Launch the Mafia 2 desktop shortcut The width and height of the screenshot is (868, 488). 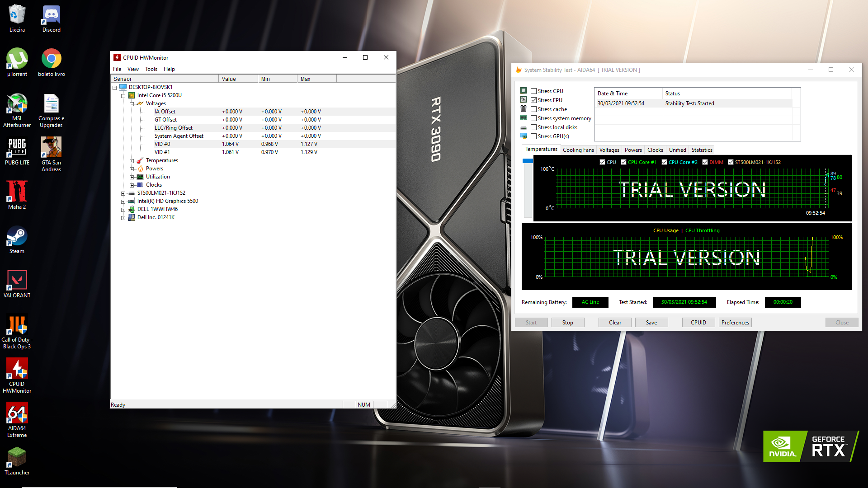[17, 195]
